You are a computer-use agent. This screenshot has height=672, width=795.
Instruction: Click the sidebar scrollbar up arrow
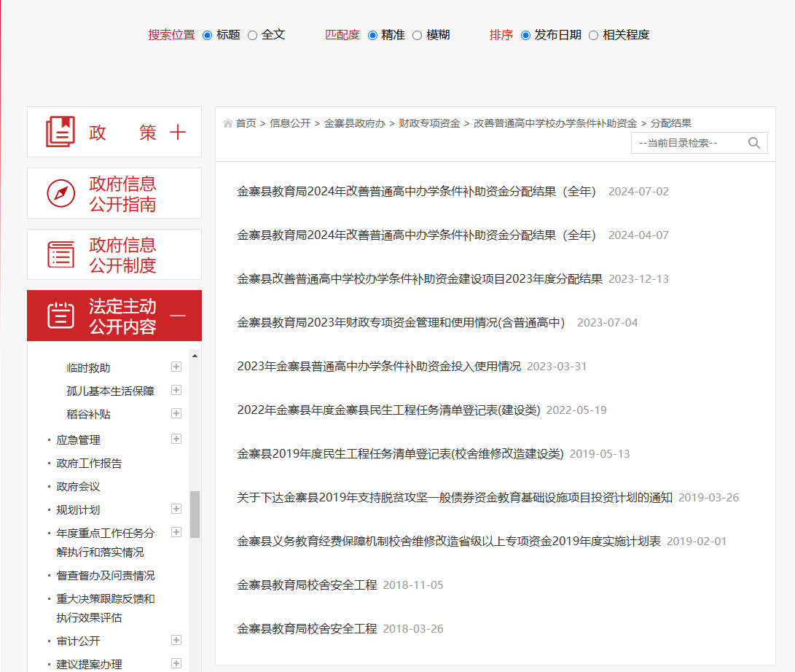coord(195,356)
